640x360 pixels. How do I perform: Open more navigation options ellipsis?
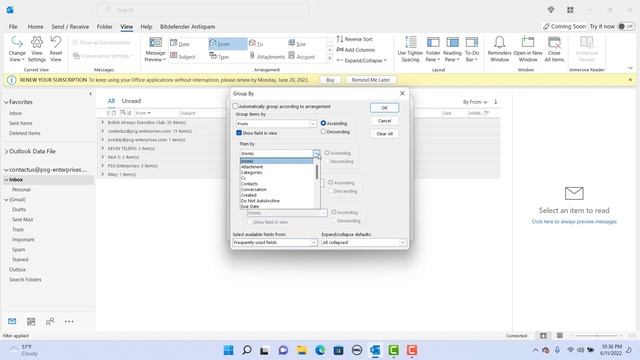coord(69,322)
